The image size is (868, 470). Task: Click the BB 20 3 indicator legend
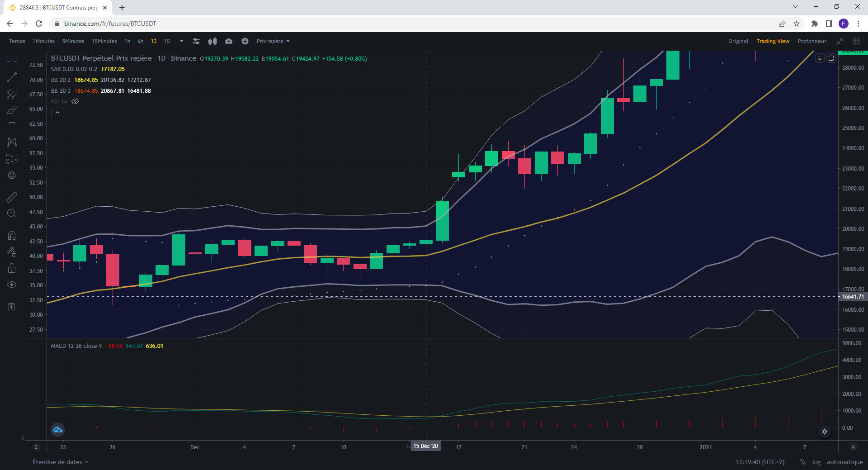(61, 91)
